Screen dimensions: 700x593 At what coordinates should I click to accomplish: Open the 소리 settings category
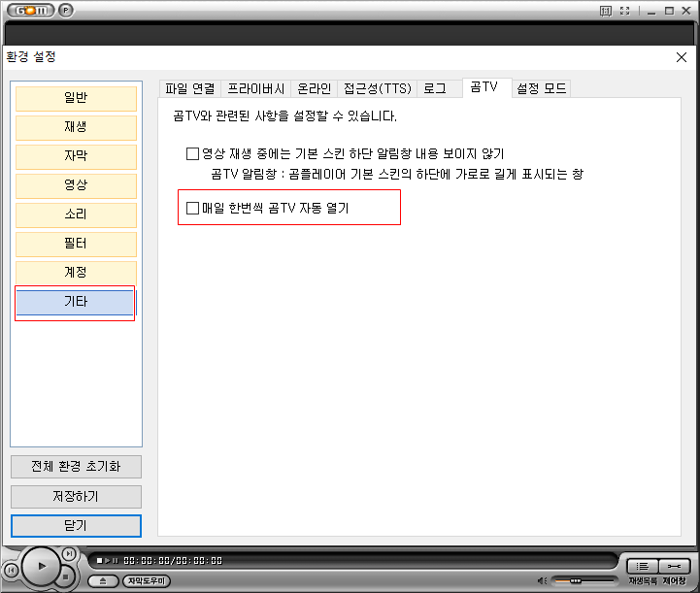tap(76, 214)
